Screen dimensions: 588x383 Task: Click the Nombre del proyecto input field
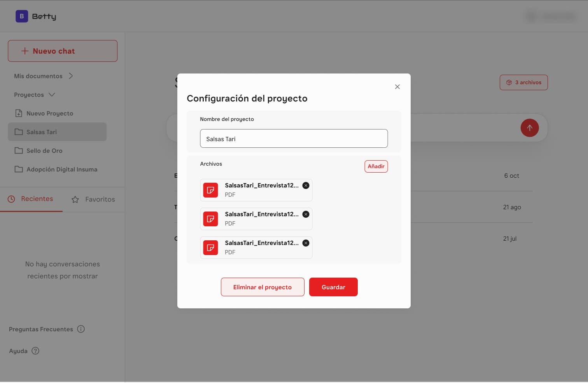(294, 138)
